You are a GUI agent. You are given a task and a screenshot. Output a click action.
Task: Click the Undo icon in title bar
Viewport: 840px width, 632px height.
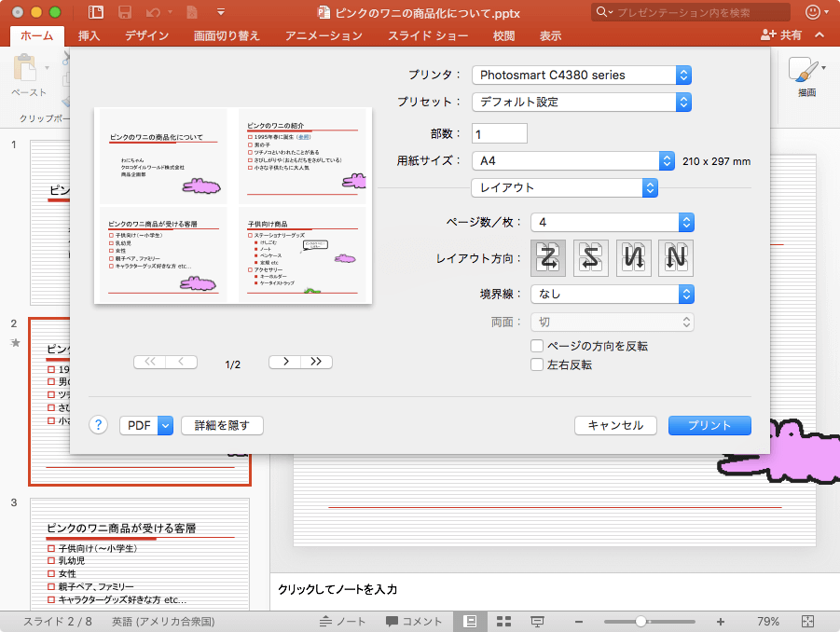click(153, 12)
